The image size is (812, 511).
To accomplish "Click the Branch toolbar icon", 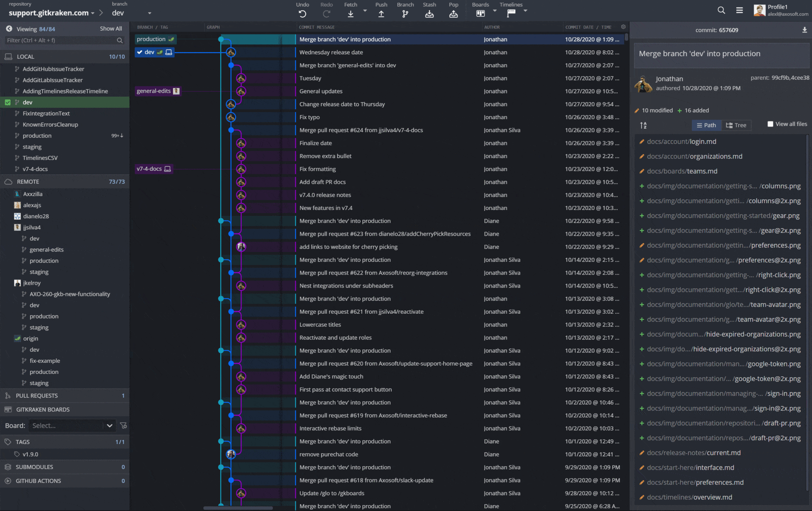I will click(405, 14).
